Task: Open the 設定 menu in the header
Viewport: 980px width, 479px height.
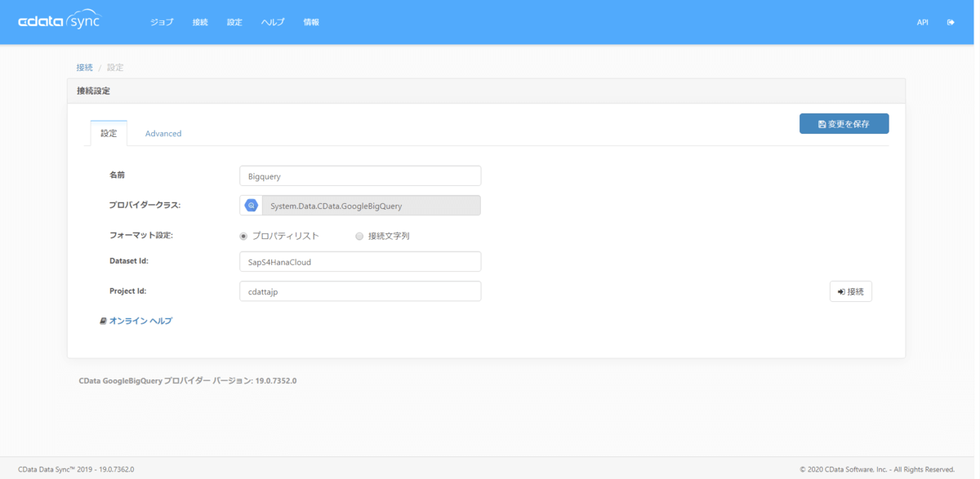Action: click(x=234, y=22)
